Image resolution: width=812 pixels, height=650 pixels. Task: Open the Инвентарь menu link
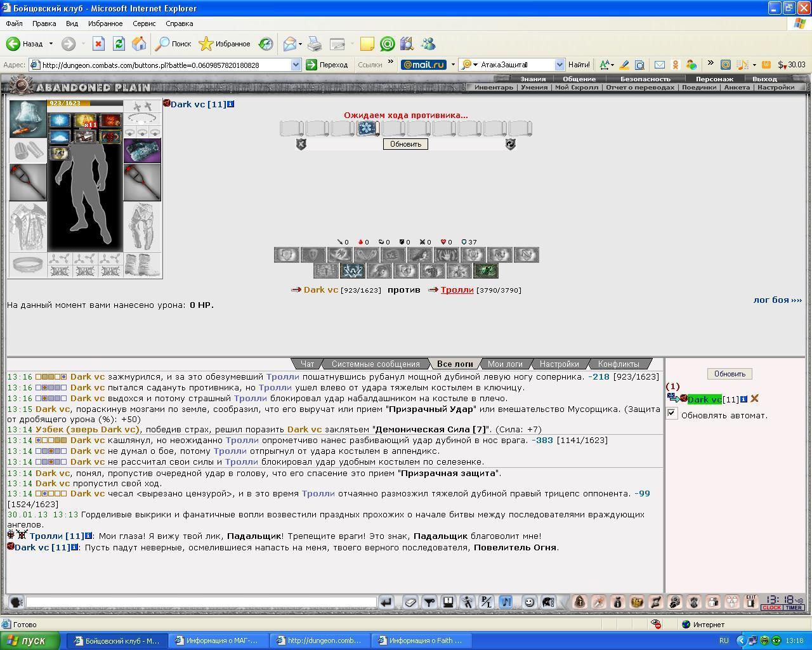click(494, 87)
